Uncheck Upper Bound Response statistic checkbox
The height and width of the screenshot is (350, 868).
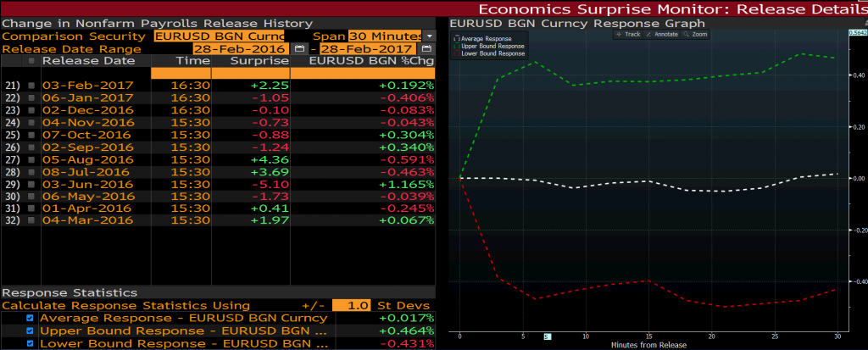30,331
